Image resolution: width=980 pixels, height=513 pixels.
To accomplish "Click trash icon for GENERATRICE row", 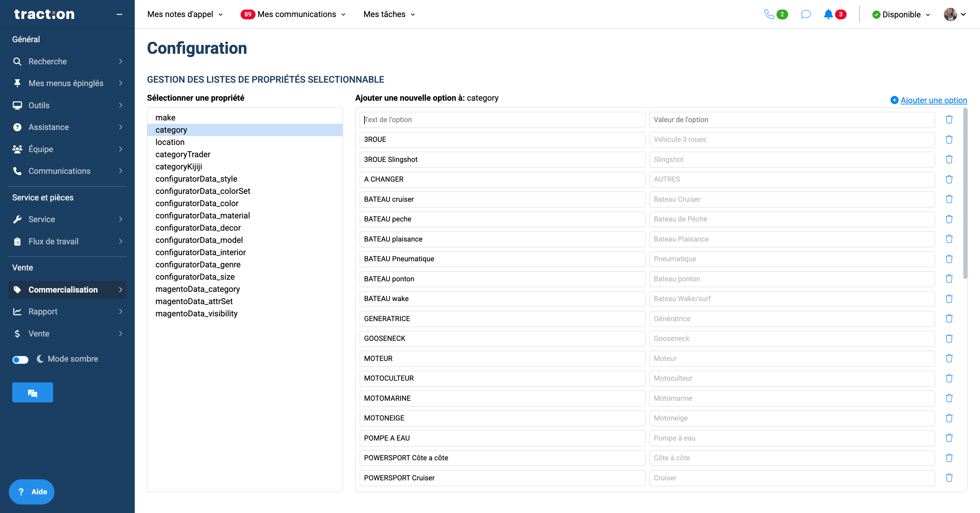I will 949,318.
